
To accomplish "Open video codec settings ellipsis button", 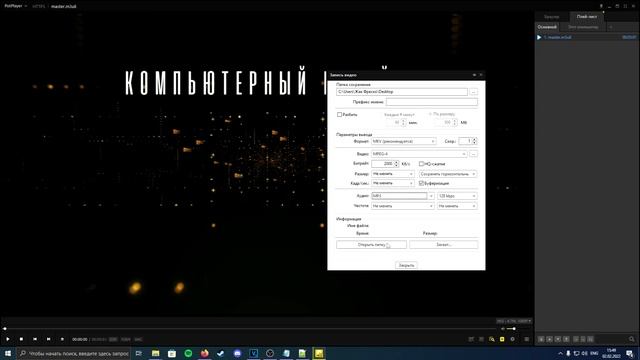I will point(473,154).
